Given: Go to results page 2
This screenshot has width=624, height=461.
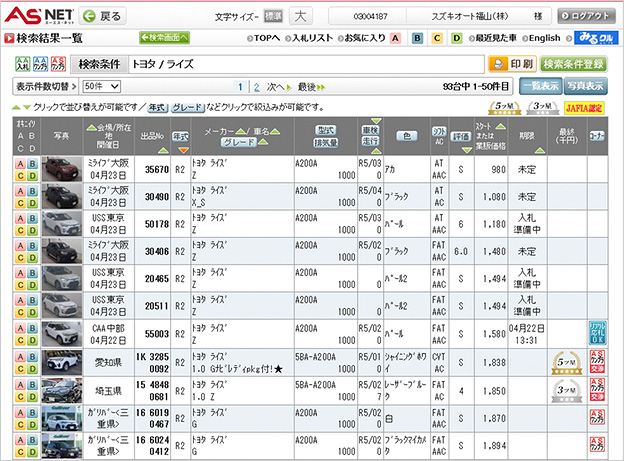Looking at the screenshot, I should pos(256,87).
